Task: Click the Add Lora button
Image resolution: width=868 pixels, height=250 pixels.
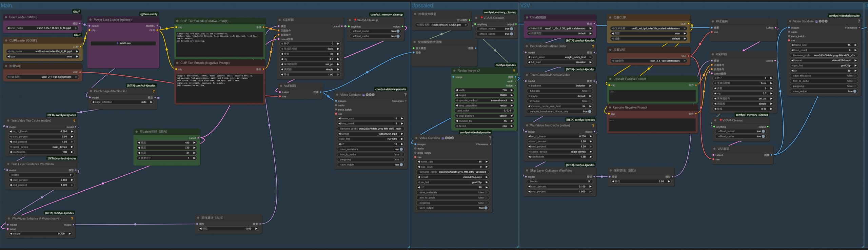Action: [x=123, y=43]
